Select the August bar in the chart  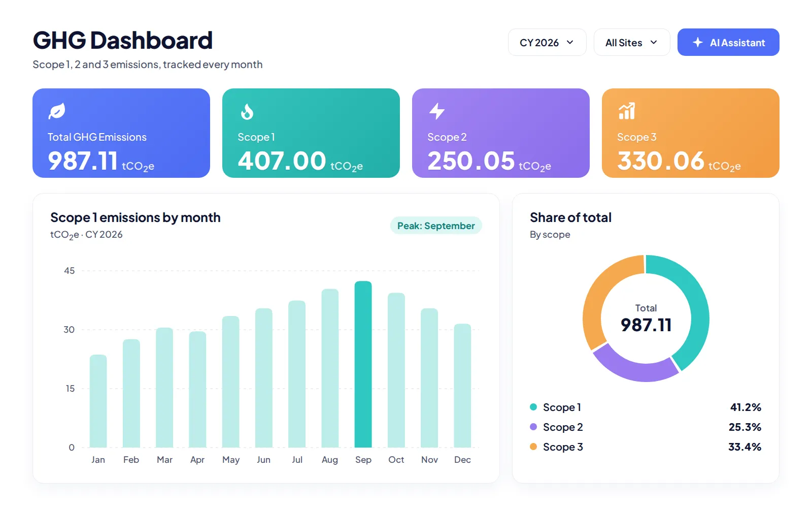pos(330,368)
